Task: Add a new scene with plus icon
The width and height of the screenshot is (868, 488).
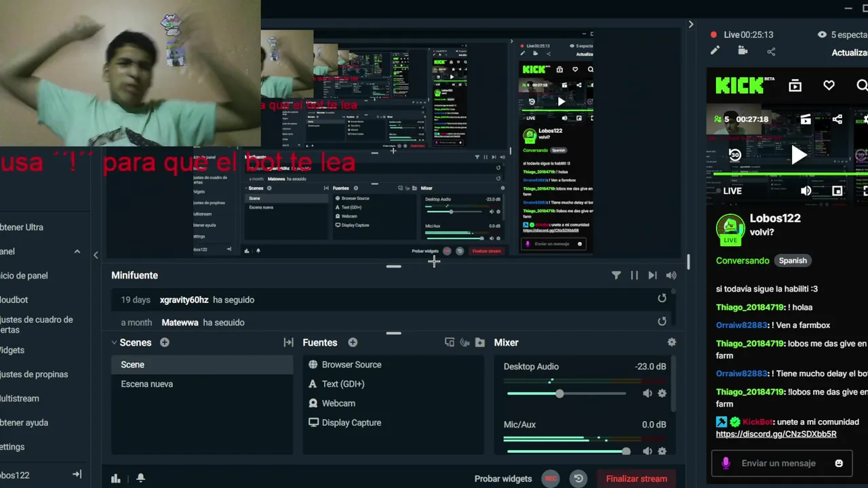Action: pyautogui.click(x=164, y=342)
